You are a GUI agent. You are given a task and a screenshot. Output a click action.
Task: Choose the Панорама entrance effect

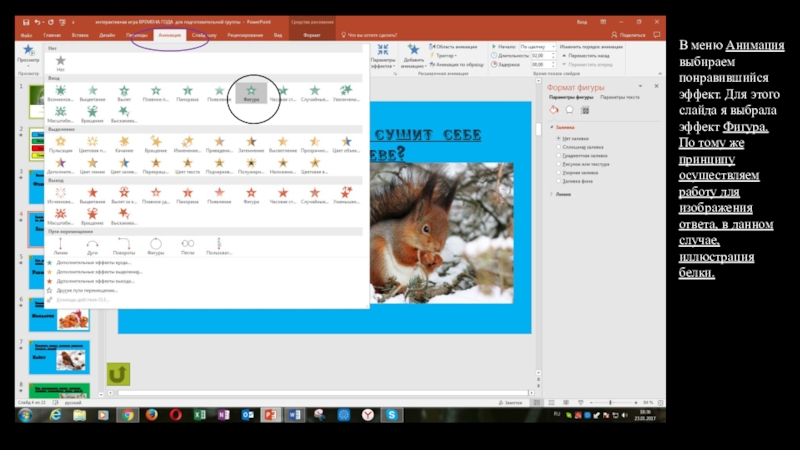[187, 90]
